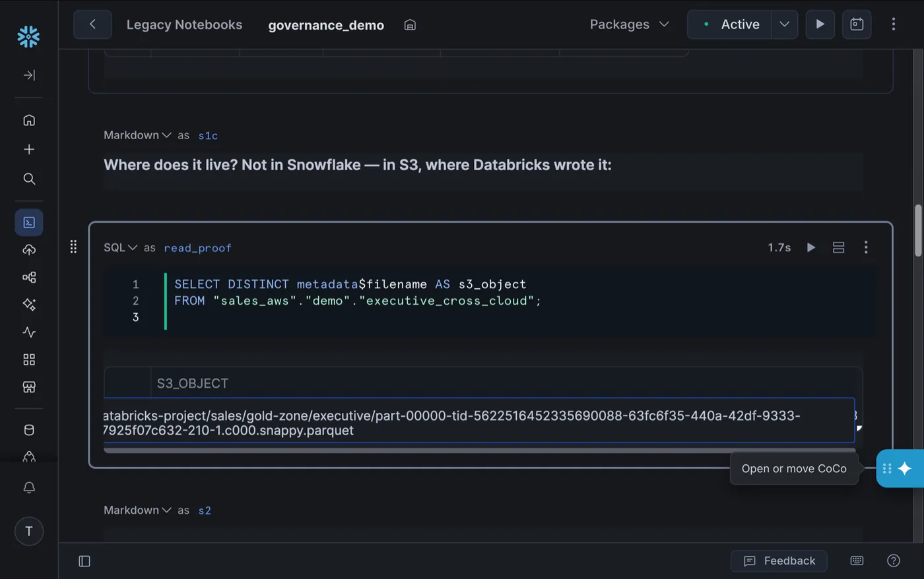The height and width of the screenshot is (579, 924).
Task: Open the transformation nodes icon in sidebar
Action: click(29, 277)
